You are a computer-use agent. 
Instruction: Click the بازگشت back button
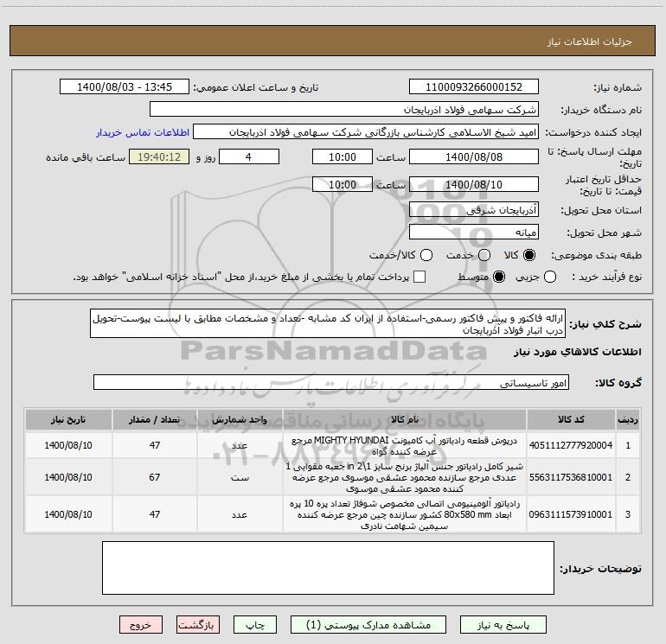tap(198, 625)
